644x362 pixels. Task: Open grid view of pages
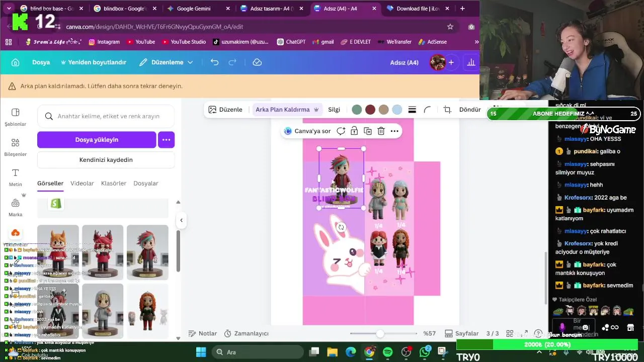tap(510, 333)
